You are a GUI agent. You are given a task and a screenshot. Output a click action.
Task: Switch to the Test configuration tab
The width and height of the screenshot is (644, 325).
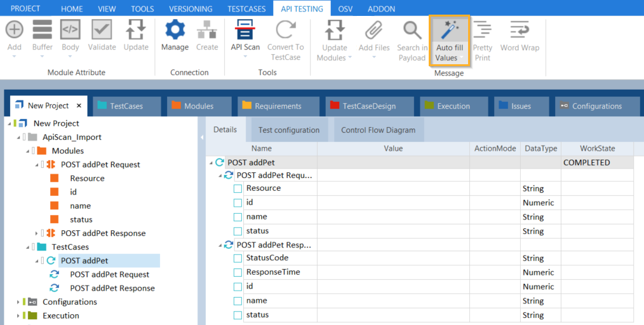point(289,130)
